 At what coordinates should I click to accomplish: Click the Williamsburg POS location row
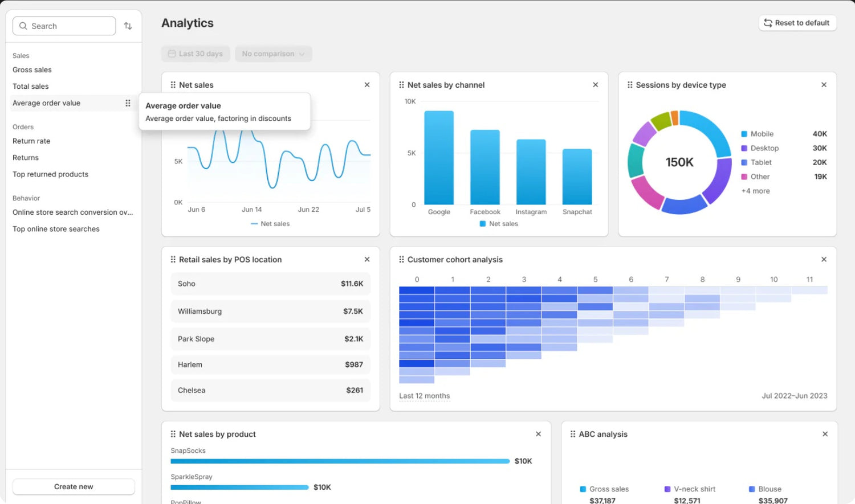(270, 312)
